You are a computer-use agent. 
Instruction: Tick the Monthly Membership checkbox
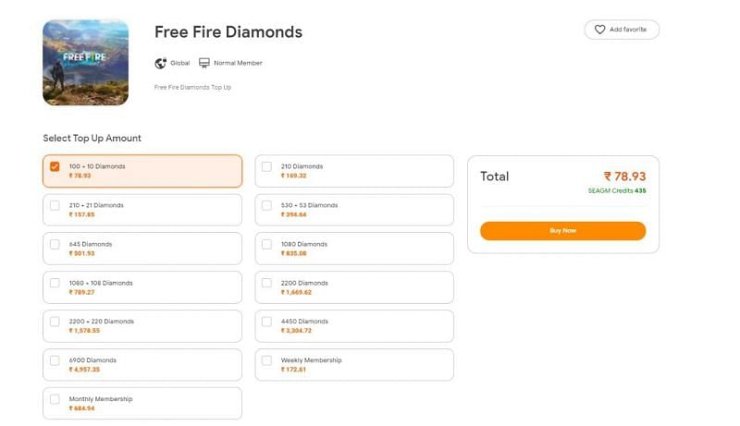click(55, 400)
